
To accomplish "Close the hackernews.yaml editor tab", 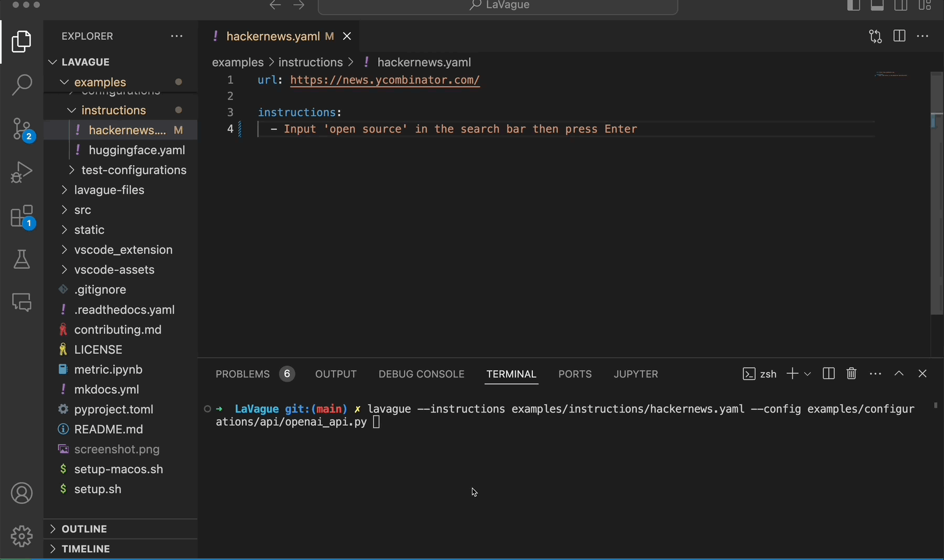I will pyautogui.click(x=347, y=36).
